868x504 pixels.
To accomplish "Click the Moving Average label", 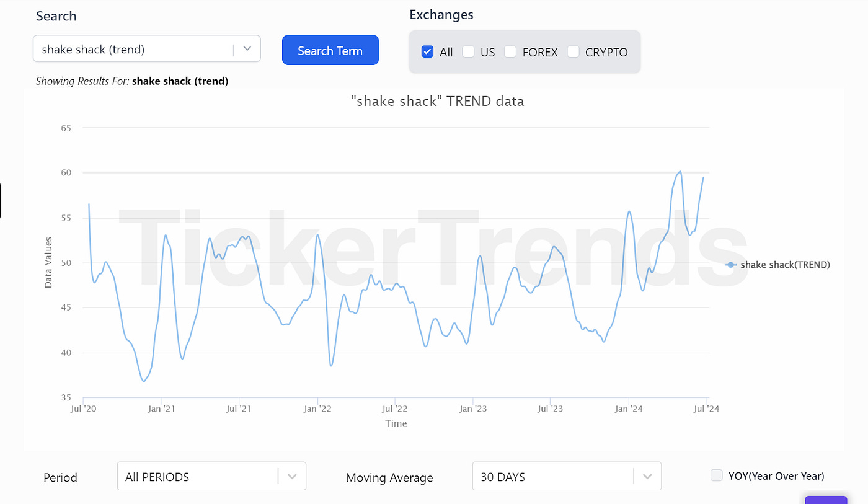I will [x=389, y=478].
